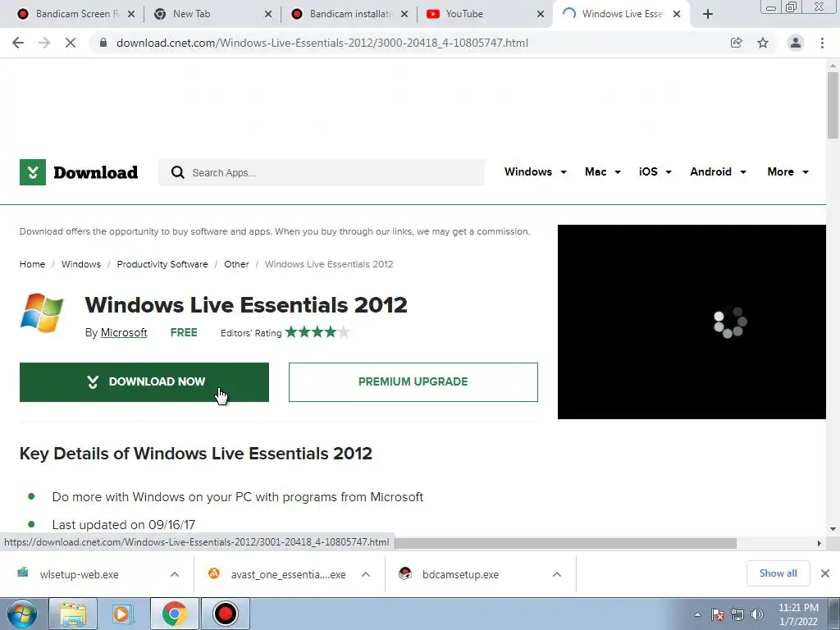Open the Chrome profile avatar icon
Screen dimensions: 840x630
pyautogui.click(x=796, y=43)
